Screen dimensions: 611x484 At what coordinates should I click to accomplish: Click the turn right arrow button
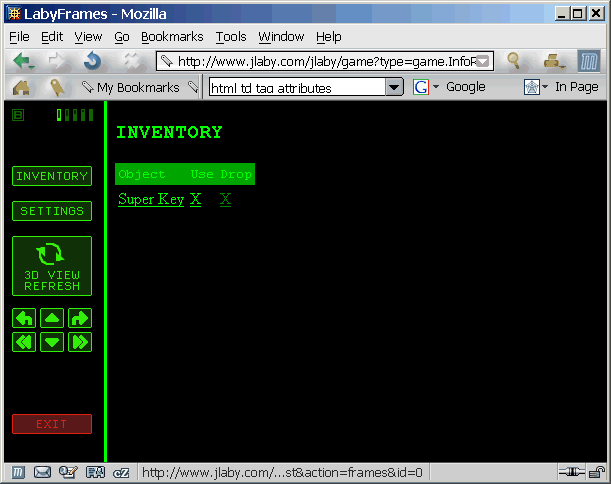80,318
